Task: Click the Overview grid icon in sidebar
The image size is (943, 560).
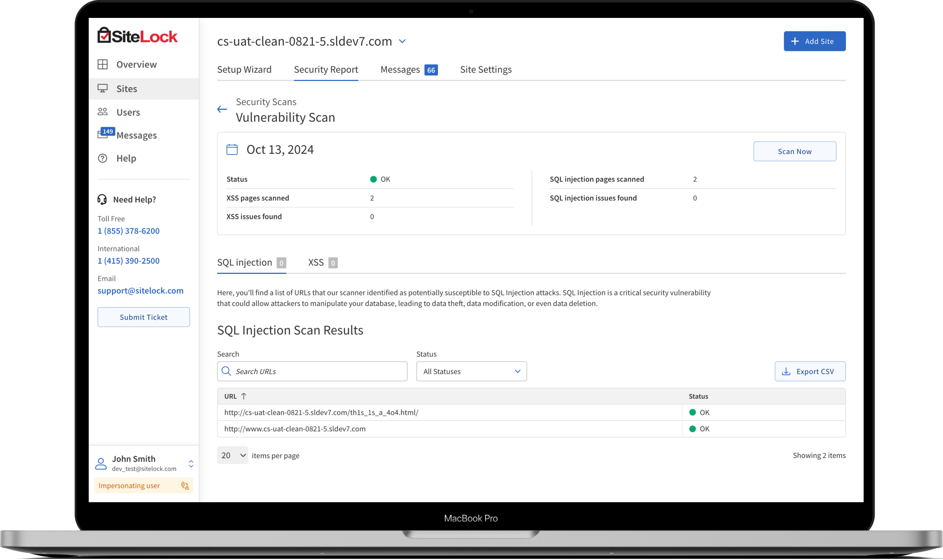Action: (x=103, y=64)
